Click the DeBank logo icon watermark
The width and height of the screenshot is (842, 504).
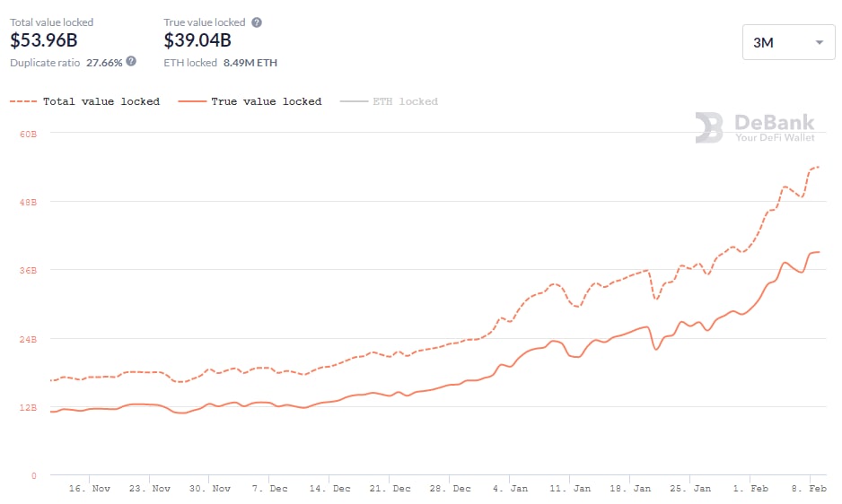(708, 127)
